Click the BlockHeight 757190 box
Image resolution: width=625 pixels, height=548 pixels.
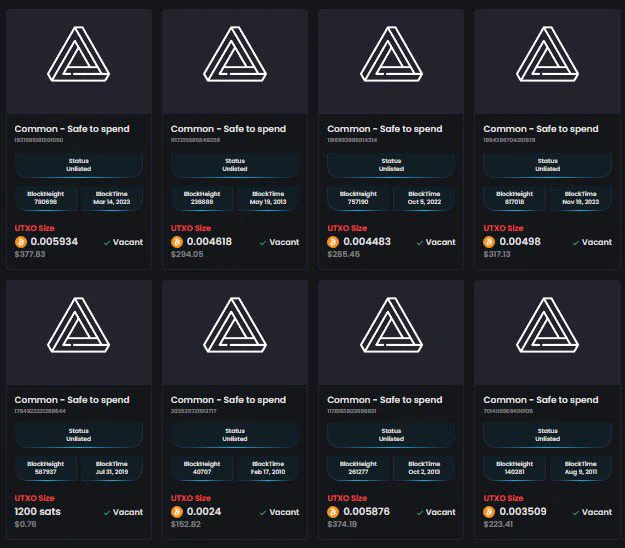click(358, 198)
